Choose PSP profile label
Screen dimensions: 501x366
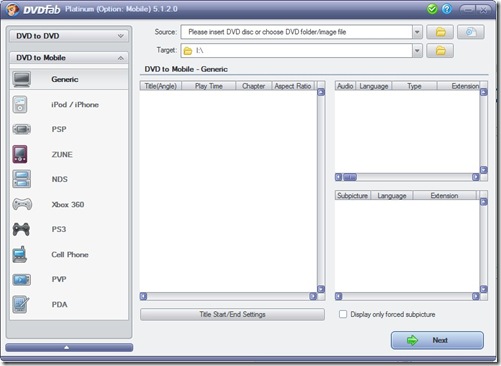click(x=59, y=129)
